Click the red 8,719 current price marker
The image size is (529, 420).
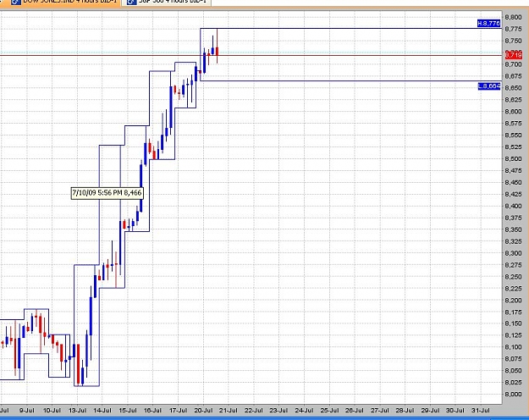pos(513,55)
